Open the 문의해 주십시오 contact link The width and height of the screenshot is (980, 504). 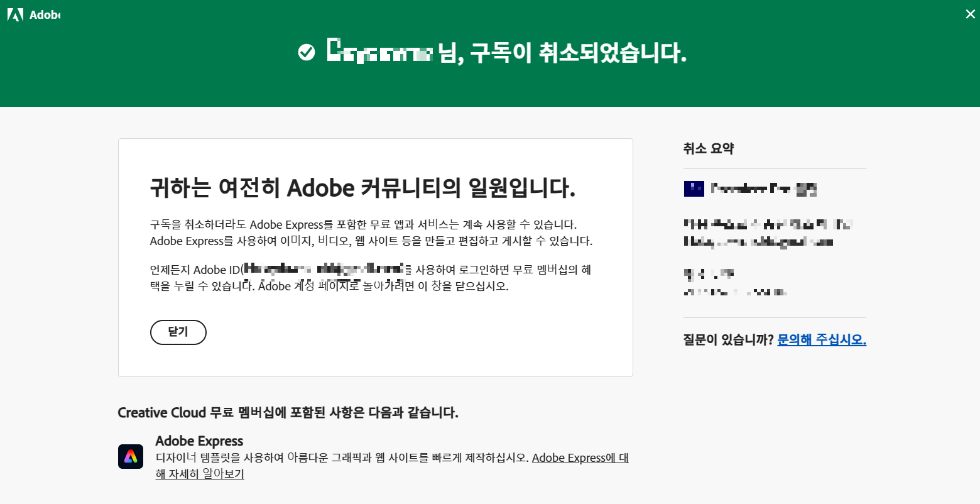[822, 340]
